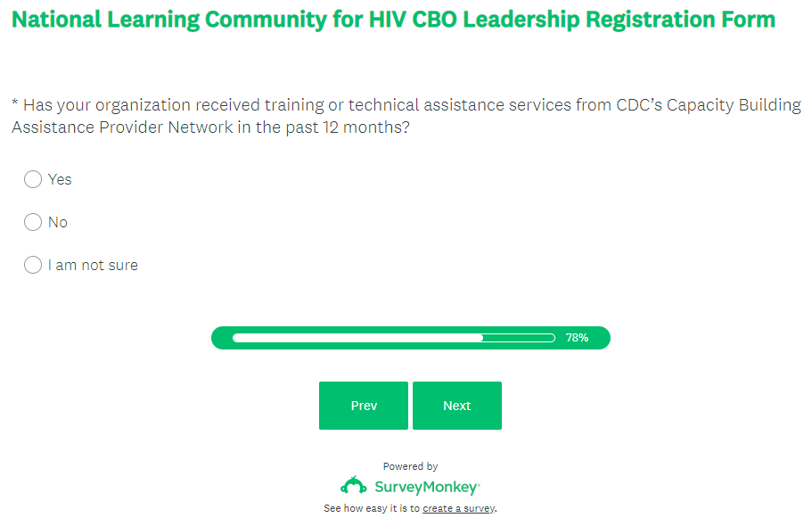This screenshot has height=526, width=812.
Task: Click the SurveyMonkey wordmark text
Action: pyautogui.click(x=427, y=488)
